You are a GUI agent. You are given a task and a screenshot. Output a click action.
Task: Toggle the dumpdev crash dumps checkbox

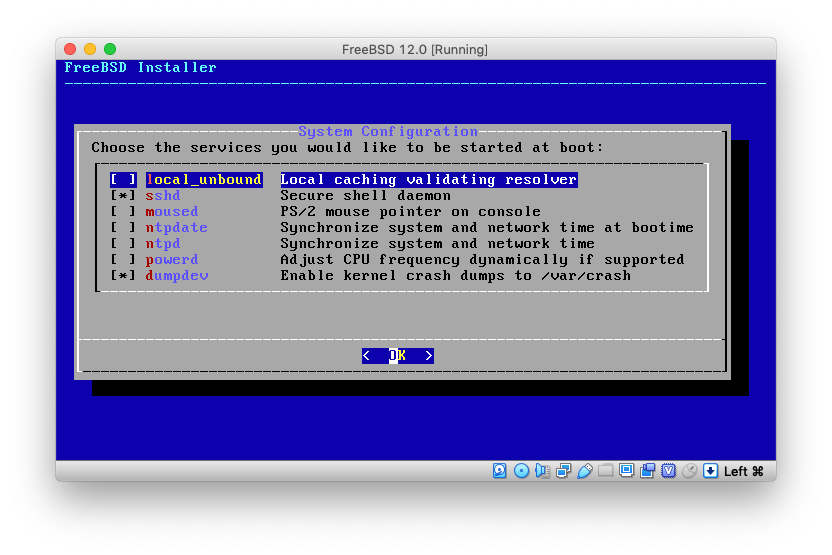coord(123,276)
